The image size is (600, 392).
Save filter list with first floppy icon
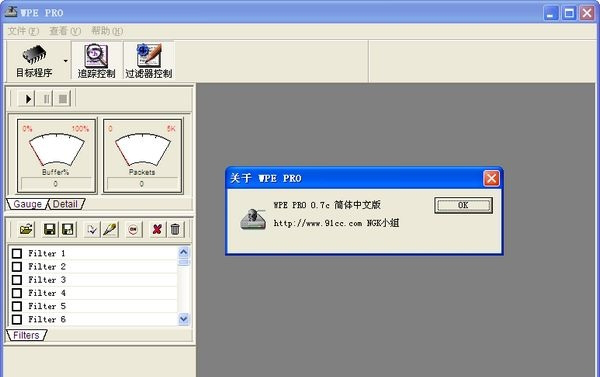pos(50,229)
